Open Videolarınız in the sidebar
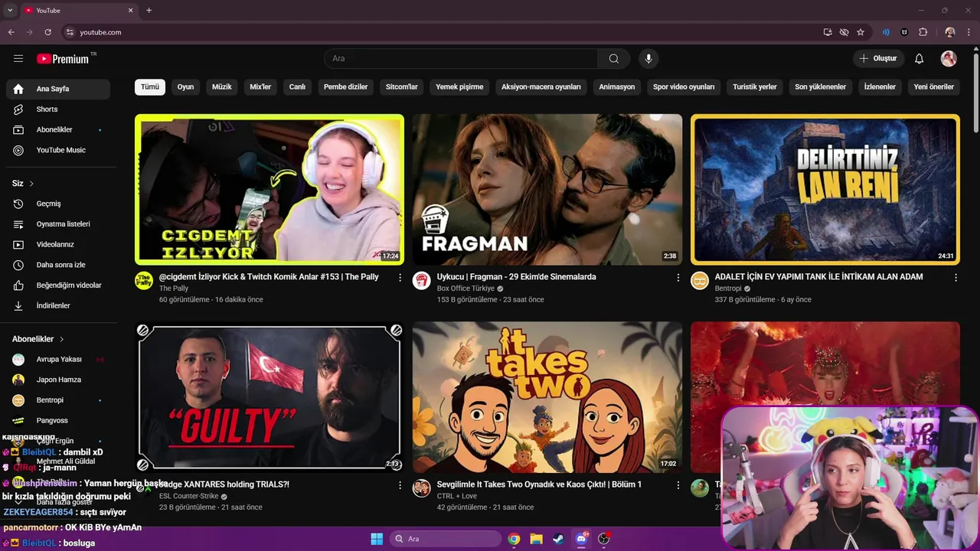980x551 pixels. point(58,244)
